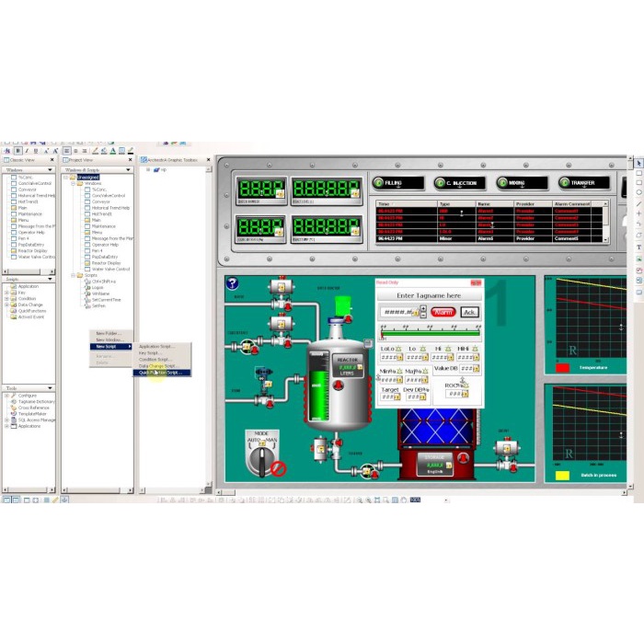
Task: Click the red Alarm button
Action: (x=443, y=313)
